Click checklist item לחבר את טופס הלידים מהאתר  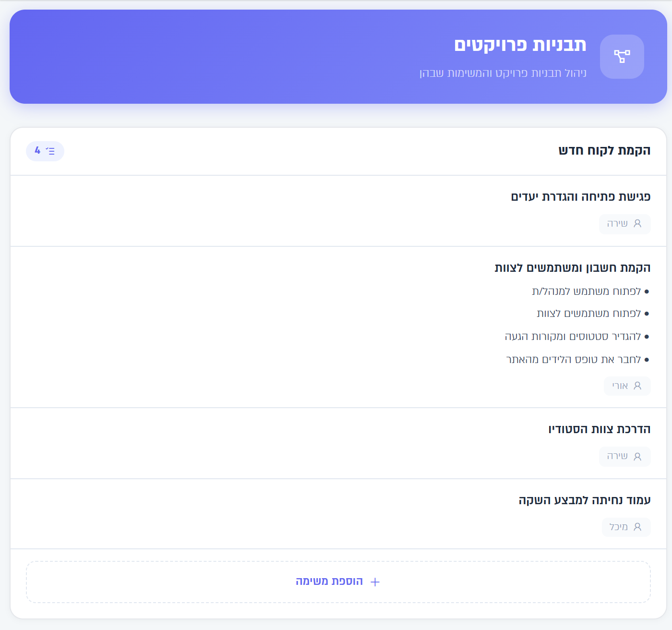pos(574,360)
